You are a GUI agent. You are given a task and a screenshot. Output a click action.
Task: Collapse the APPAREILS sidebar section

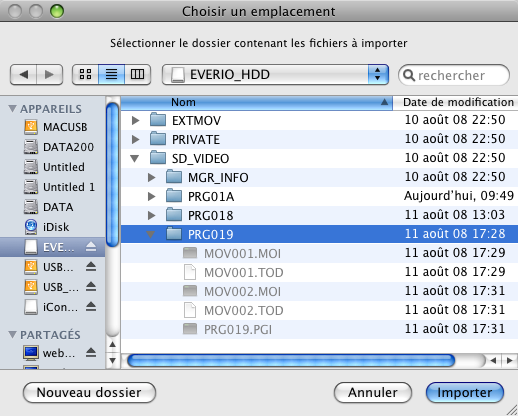point(12,109)
